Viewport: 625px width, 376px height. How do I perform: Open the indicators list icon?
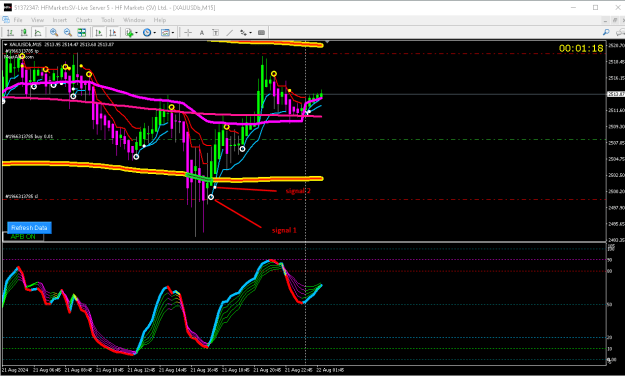click(129, 33)
